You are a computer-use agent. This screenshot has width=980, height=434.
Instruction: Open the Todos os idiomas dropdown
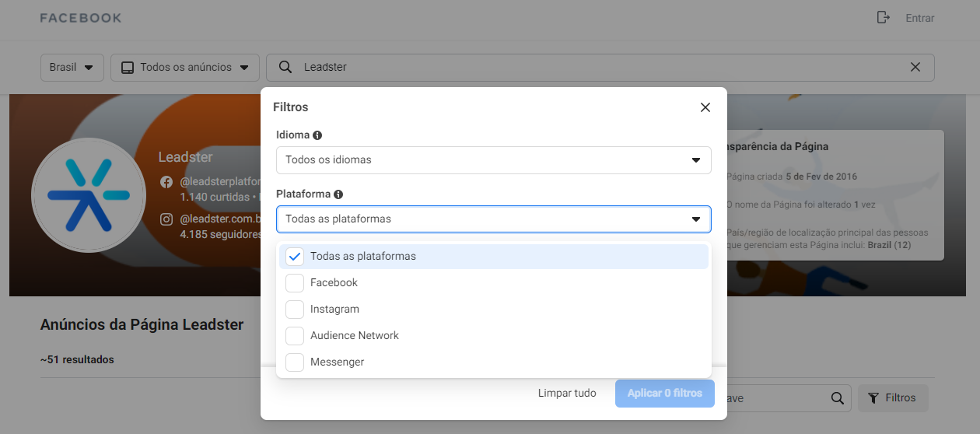[493, 159]
